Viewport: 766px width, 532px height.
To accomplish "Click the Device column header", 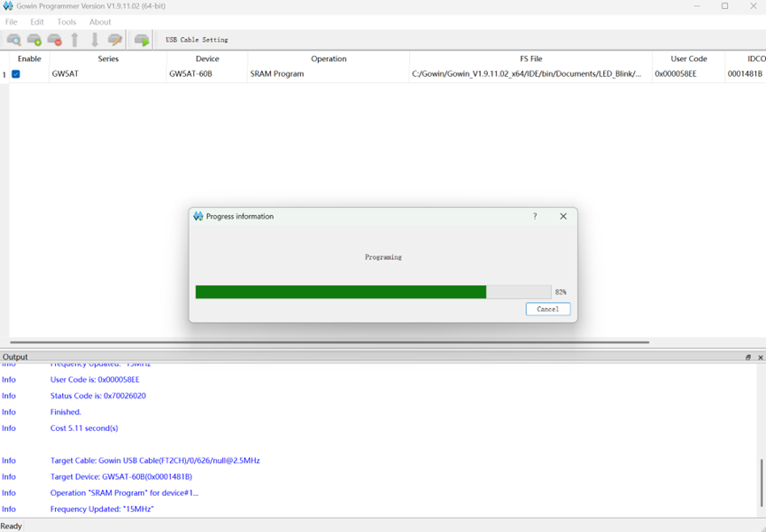I will 207,58.
